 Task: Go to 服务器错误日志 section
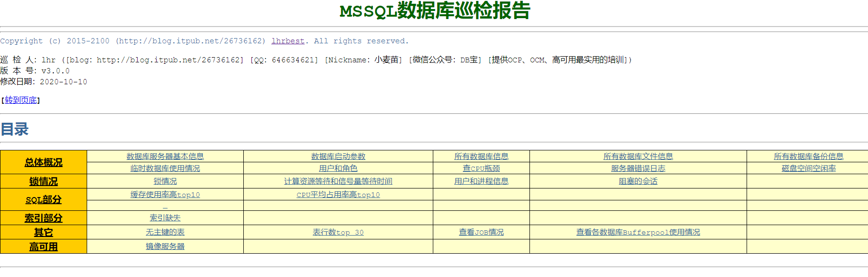click(638, 168)
